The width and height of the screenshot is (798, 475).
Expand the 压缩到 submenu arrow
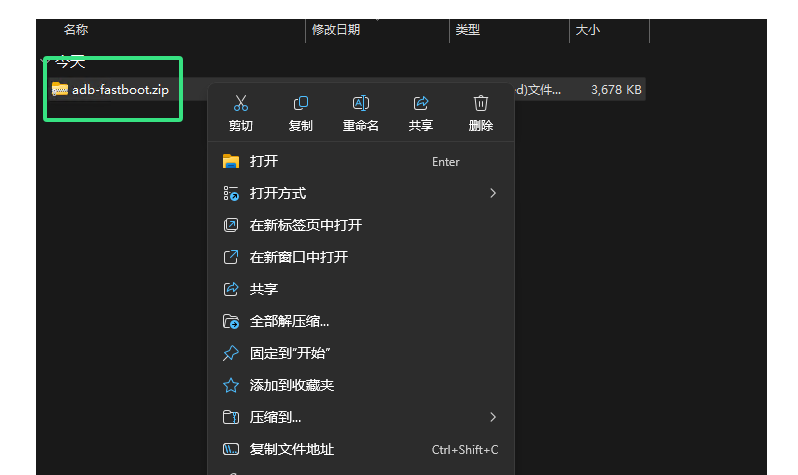(493, 417)
